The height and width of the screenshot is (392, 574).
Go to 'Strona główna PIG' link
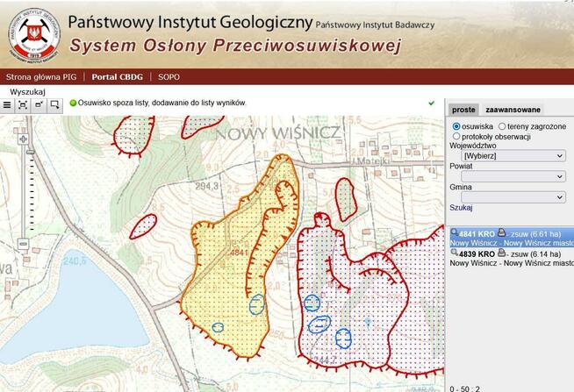(x=42, y=76)
